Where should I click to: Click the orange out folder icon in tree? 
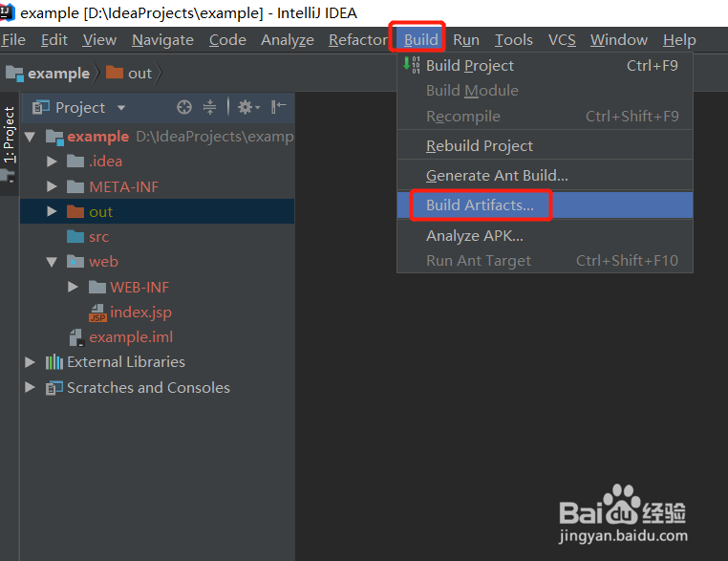[x=75, y=212]
